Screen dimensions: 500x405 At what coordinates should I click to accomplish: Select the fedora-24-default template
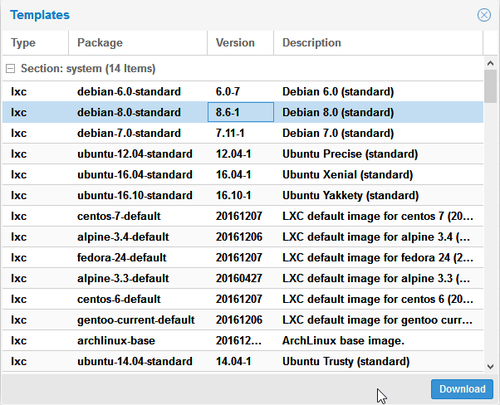click(x=243, y=258)
